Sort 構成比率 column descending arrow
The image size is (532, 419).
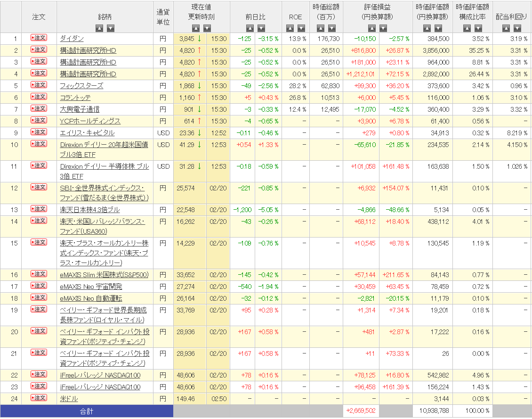pyautogui.click(x=478, y=28)
